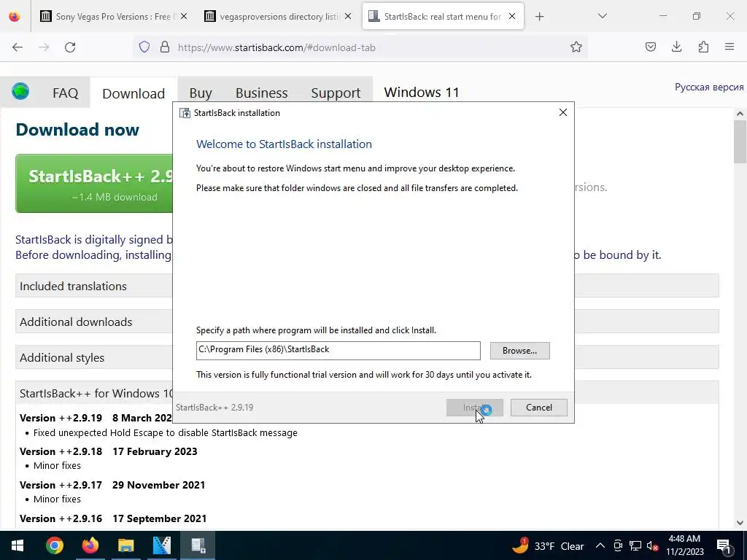List all tabs with the chevron dropdown
The image size is (747, 560).
click(602, 16)
